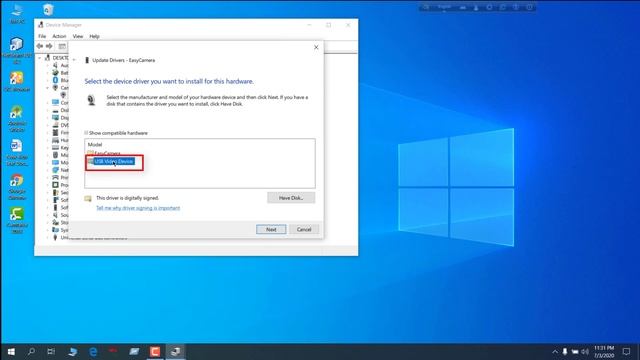
Task: Select the Network adapters icon in device tree
Action: pyautogui.click(x=56, y=170)
